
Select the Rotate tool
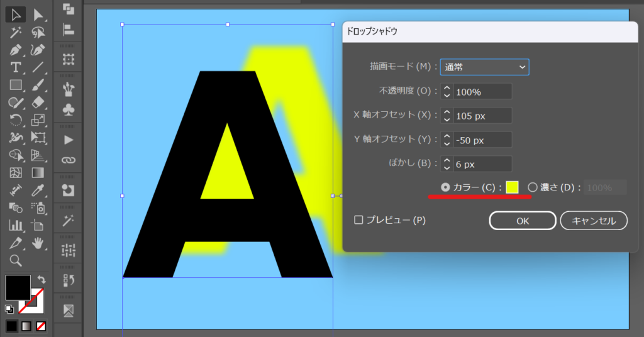click(16, 120)
